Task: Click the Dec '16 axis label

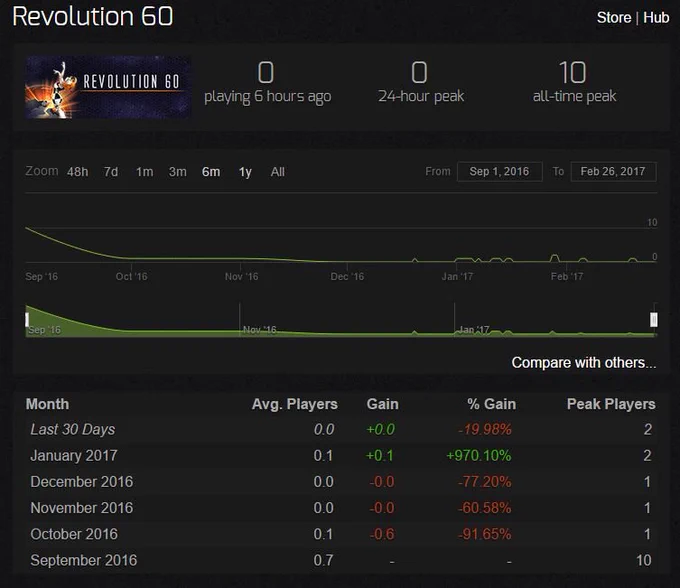Action: (x=347, y=277)
